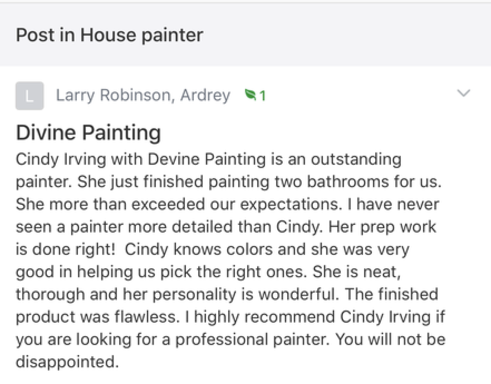
Task: Open Larry Robinson's profile name link
Action: 115,95
